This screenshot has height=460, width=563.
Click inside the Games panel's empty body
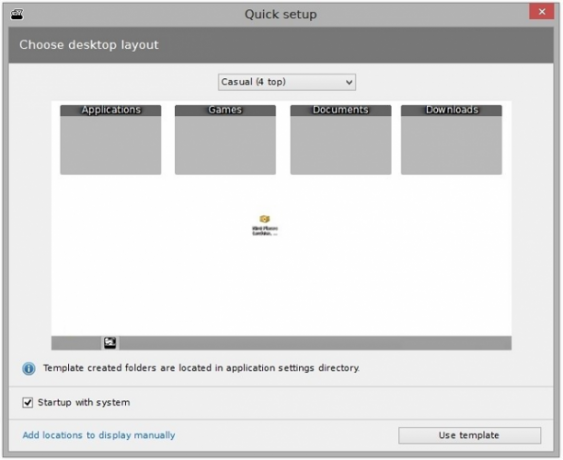click(225, 145)
